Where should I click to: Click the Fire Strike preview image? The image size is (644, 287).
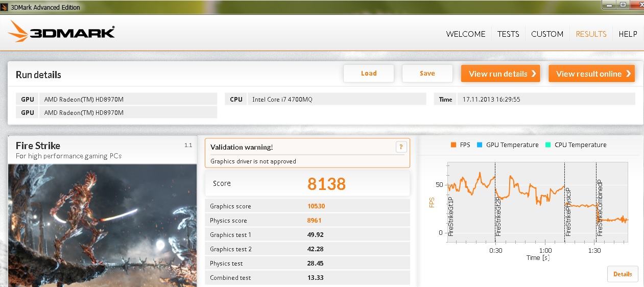click(x=103, y=225)
